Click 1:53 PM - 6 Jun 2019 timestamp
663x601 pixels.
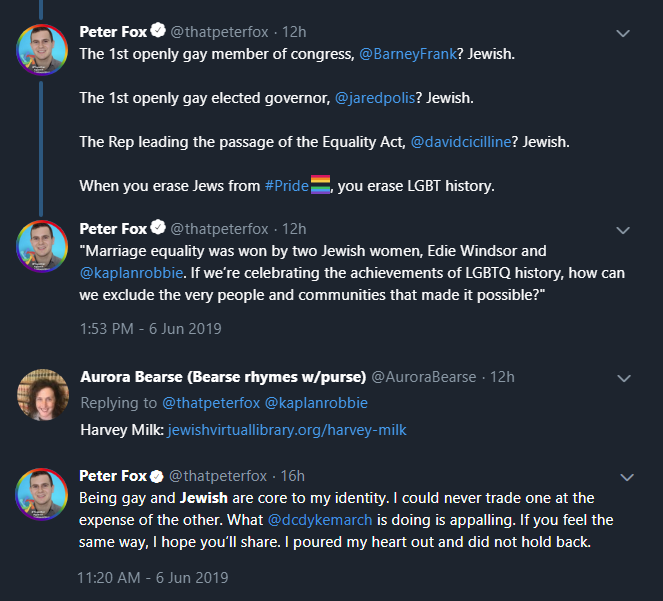(150, 328)
